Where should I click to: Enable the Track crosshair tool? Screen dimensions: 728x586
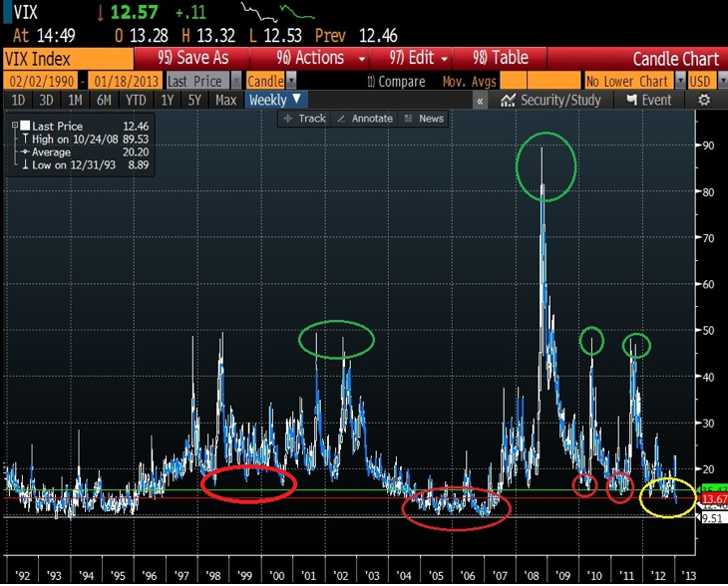[x=303, y=119]
